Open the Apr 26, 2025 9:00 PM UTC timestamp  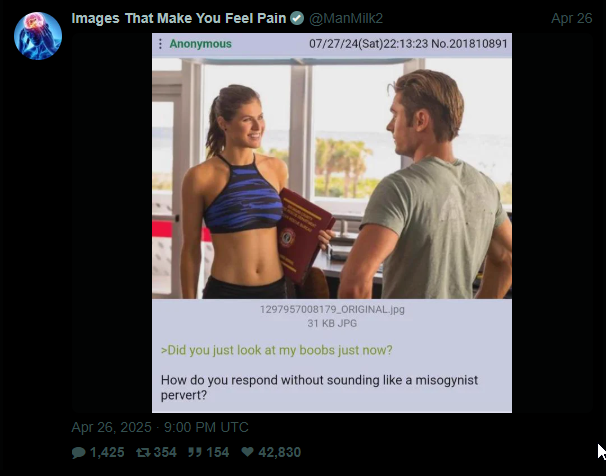[x=160, y=427]
